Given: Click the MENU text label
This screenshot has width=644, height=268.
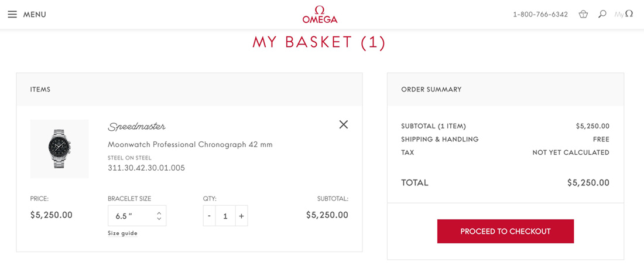Looking at the screenshot, I should pyautogui.click(x=35, y=15).
